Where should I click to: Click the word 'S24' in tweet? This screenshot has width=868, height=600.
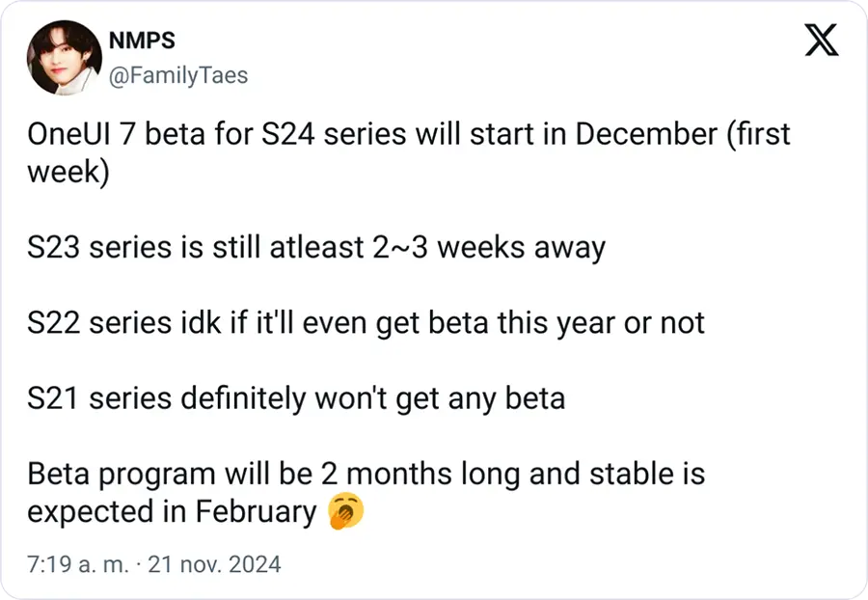287,134
